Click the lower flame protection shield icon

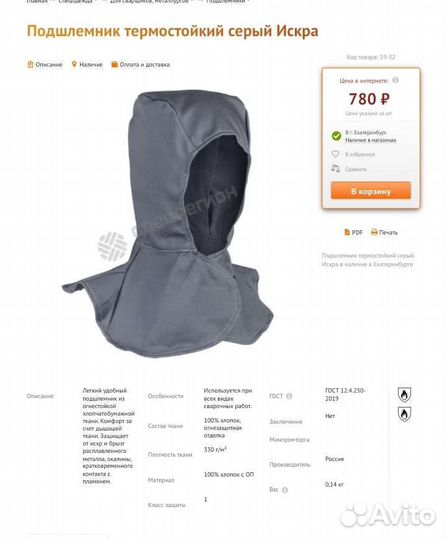pos(404,414)
